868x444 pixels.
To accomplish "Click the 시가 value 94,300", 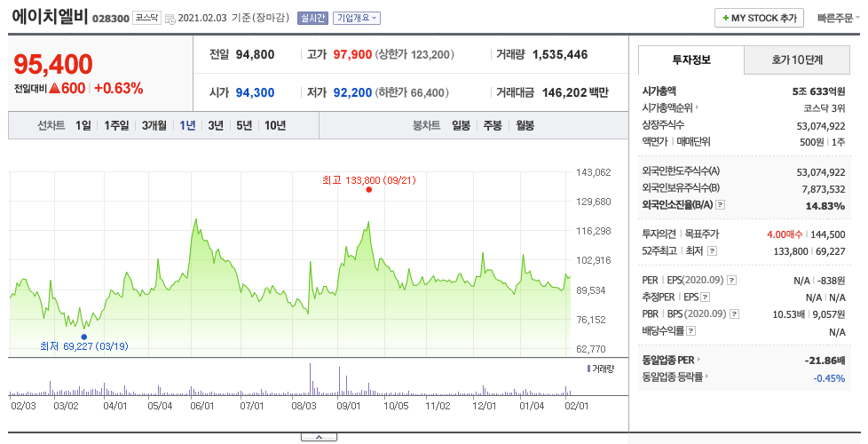I will point(256,92).
